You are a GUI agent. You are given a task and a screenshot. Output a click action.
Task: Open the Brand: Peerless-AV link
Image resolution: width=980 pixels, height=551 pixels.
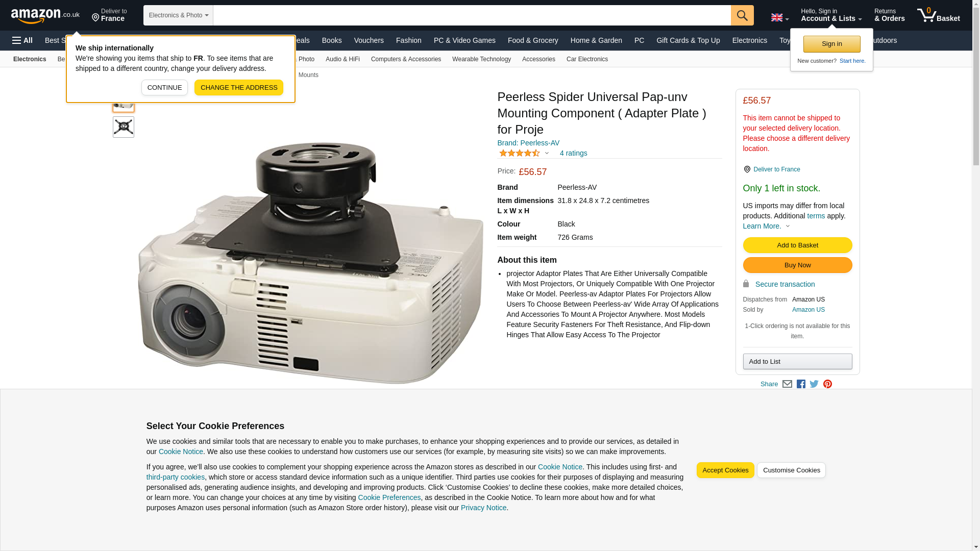[528, 143]
